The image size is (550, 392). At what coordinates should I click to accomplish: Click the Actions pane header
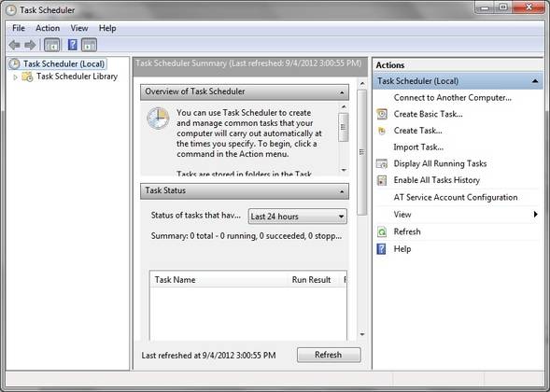[458, 65]
